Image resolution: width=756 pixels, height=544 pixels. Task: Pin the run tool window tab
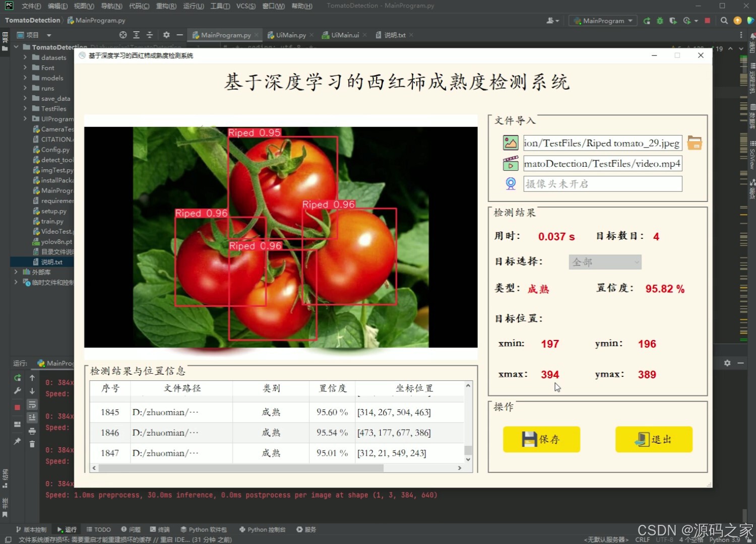(17, 441)
